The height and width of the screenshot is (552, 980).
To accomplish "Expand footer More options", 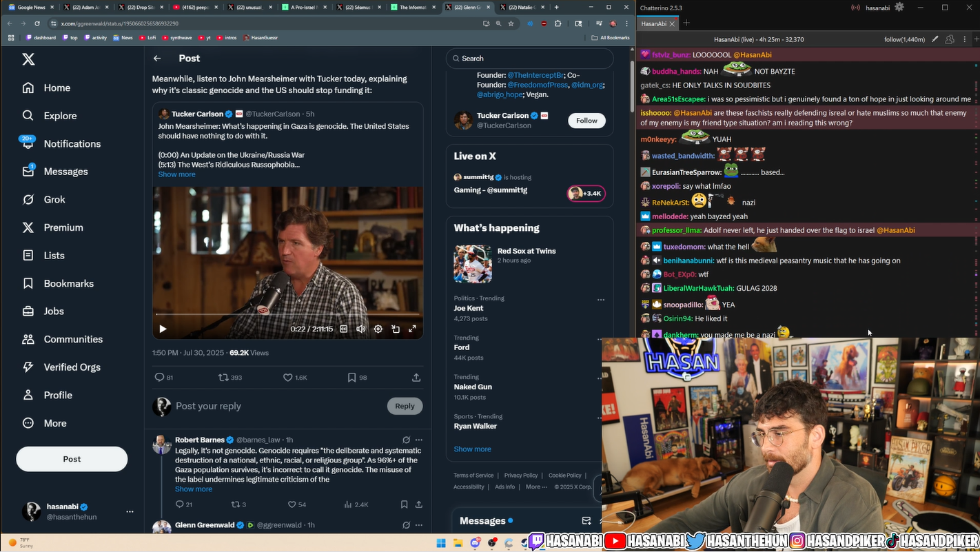I will (x=536, y=487).
